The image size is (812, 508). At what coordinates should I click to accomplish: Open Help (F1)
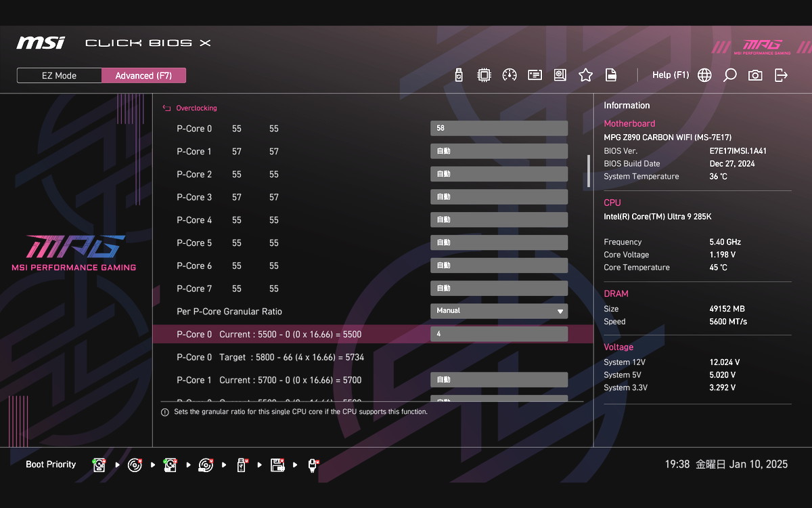pos(670,75)
